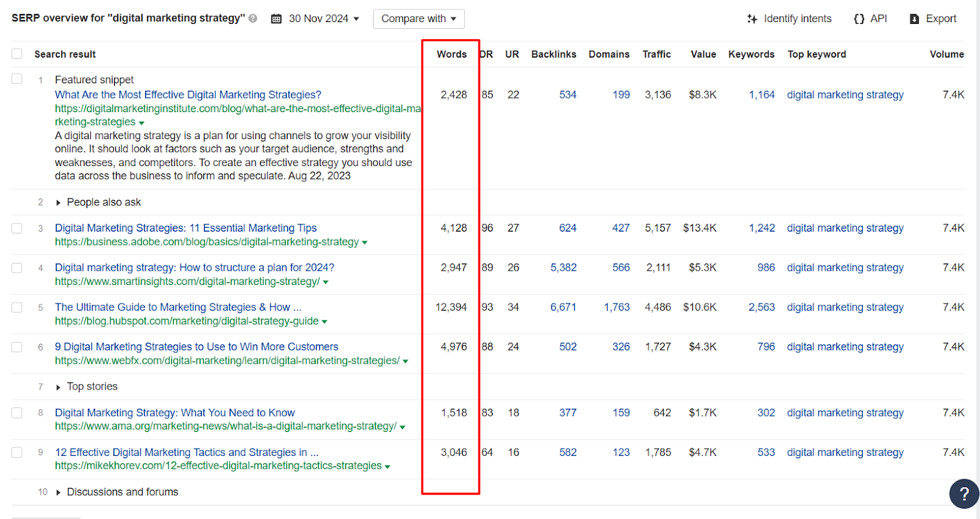Open the Compare with dropdown
This screenshot has height=519, width=980.
(418, 19)
